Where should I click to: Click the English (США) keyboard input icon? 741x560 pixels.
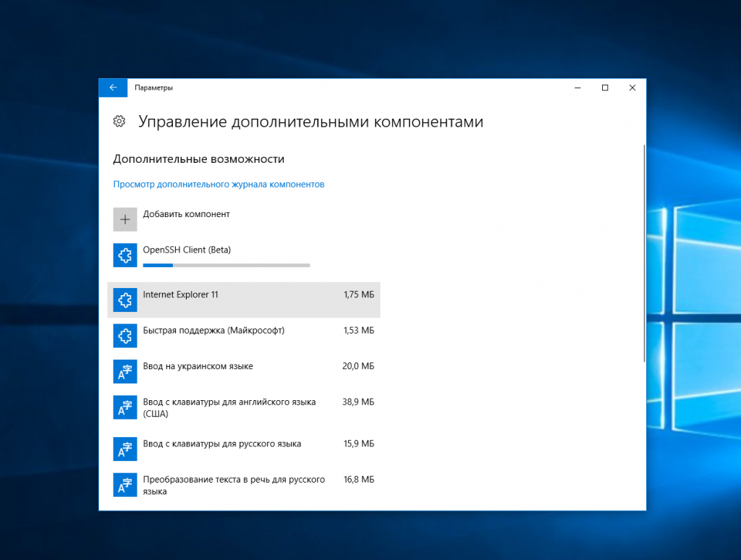125,407
